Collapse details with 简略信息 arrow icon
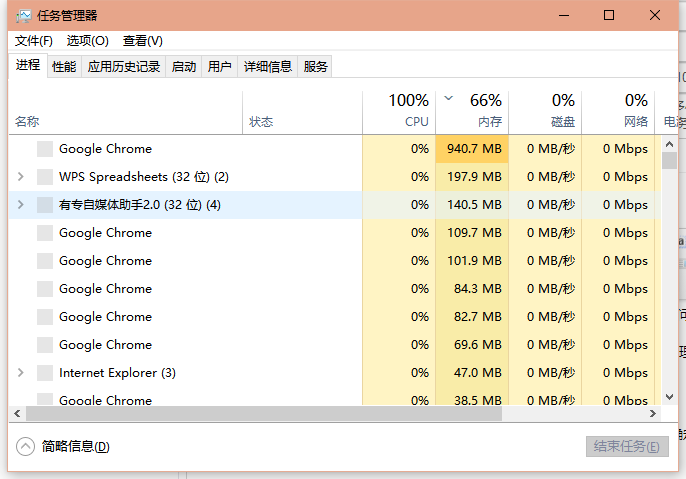 (x=25, y=446)
